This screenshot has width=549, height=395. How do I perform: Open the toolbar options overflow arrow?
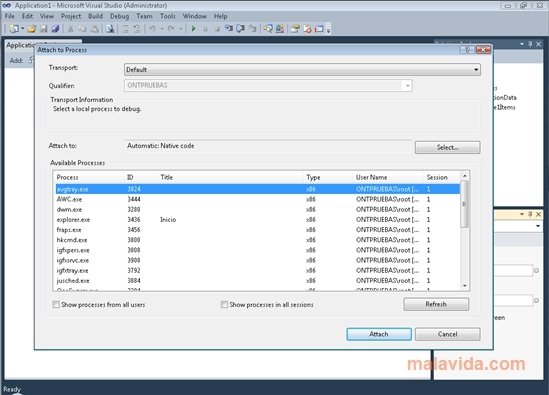click(328, 30)
